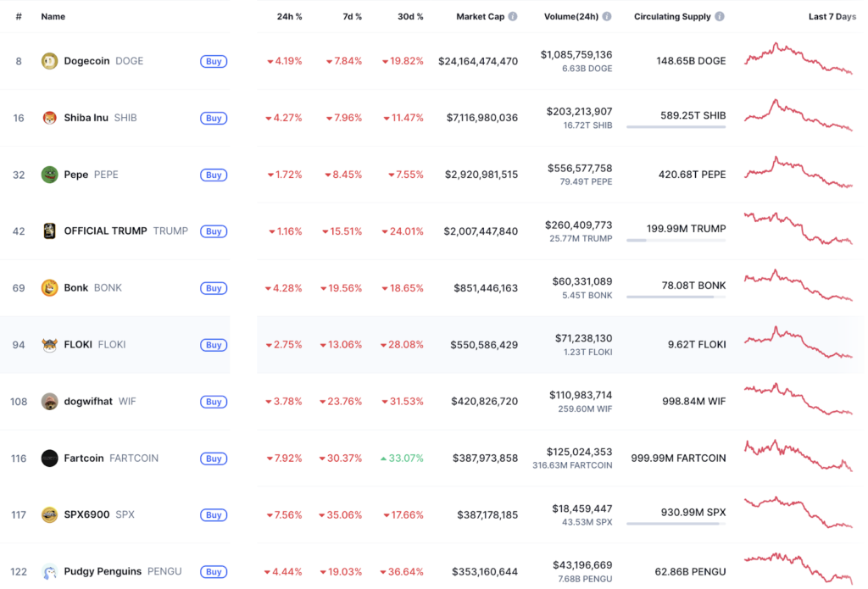Click the OFFICIAL TRUMP coin logo
Screen dimensions: 868x589
pyautogui.click(x=49, y=231)
